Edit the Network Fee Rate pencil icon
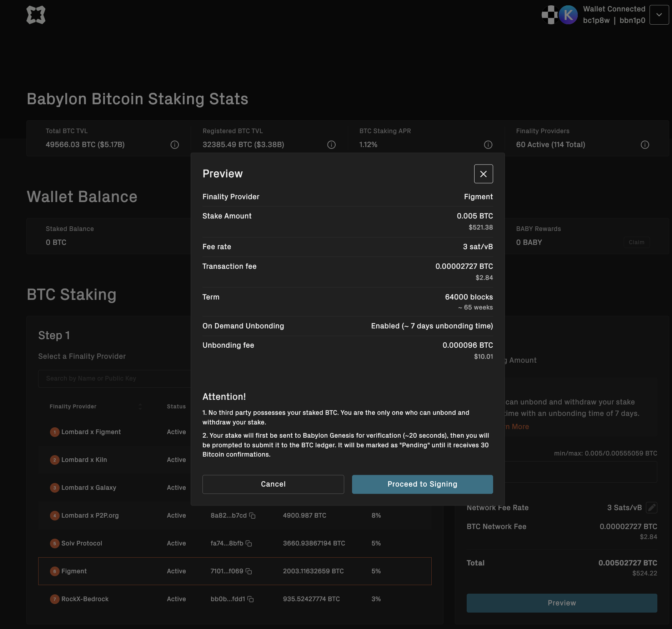Screen dimensions: 672x629 coord(652,508)
